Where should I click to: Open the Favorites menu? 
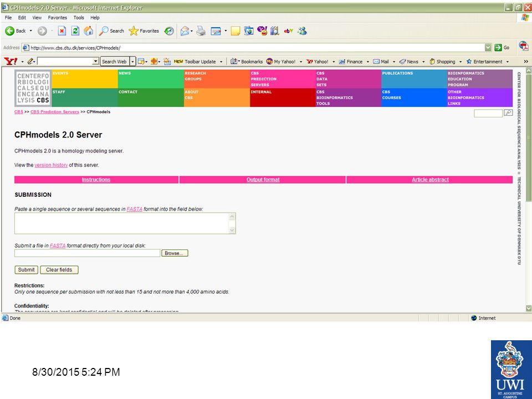pyautogui.click(x=57, y=17)
